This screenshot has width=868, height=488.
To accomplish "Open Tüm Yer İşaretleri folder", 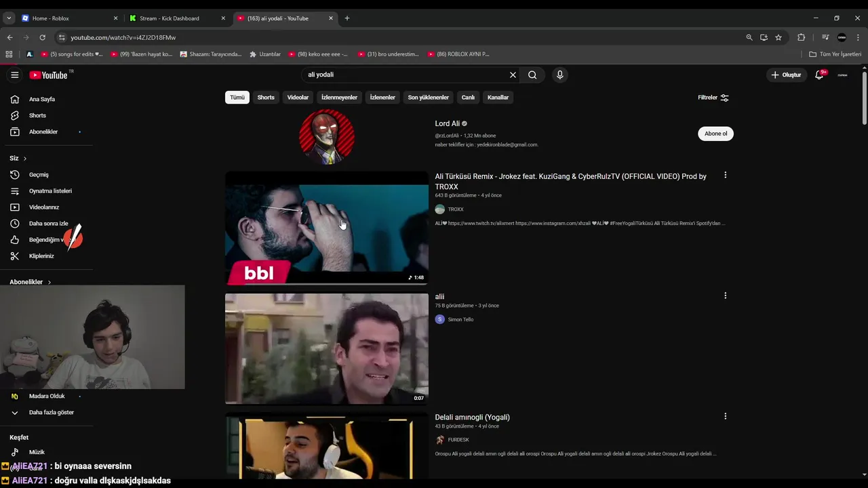I will click(835, 54).
